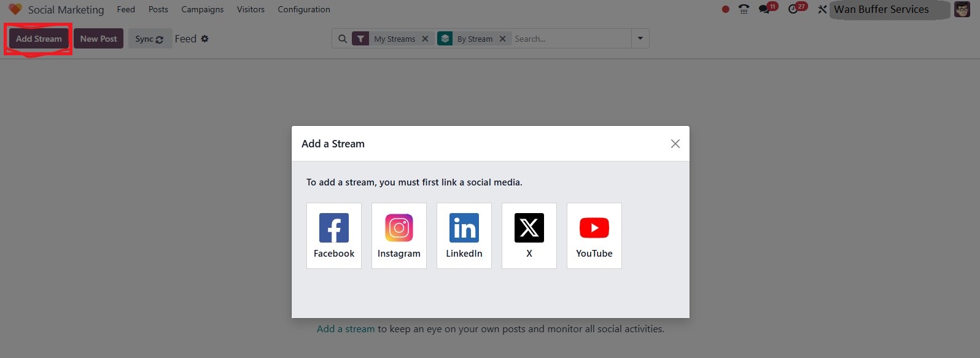Open the Campaigns menu
Image resolution: width=980 pixels, height=358 pixels.
click(x=203, y=9)
